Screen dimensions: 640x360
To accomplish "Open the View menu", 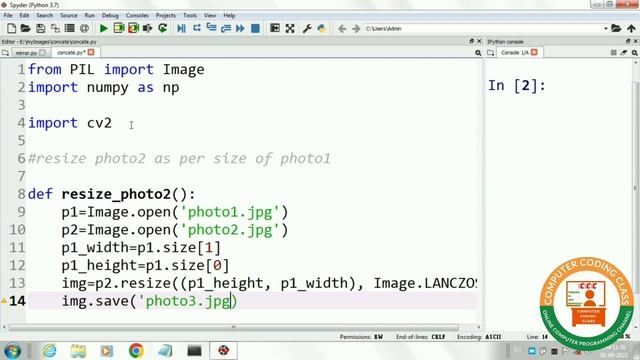I will 210,16.
